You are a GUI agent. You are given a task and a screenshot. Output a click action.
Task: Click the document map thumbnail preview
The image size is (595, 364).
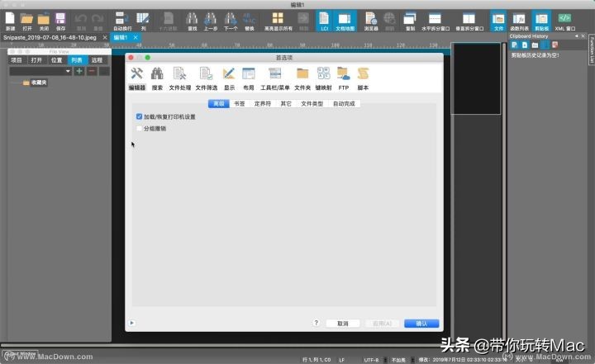click(478, 78)
